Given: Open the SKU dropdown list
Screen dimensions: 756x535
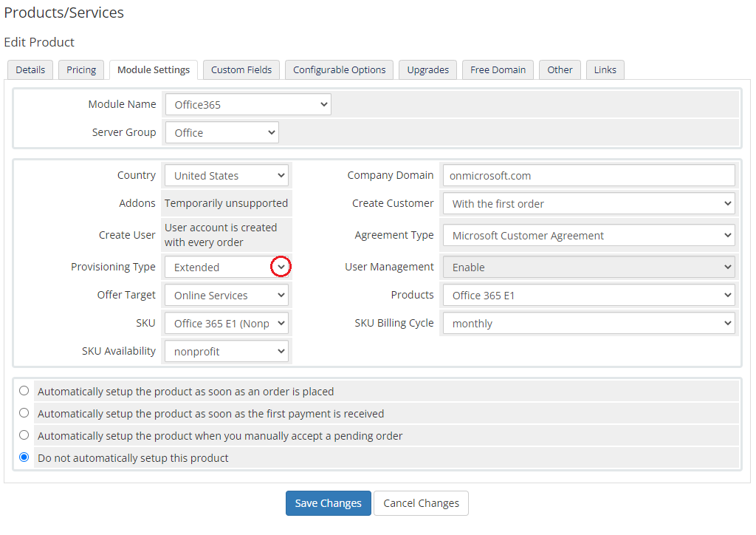Looking at the screenshot, I should pyautogui.click(x=226, y=324).
